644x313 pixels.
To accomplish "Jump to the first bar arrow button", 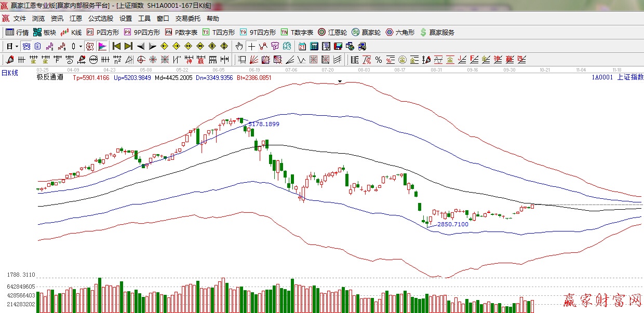I will pos(117,46).
